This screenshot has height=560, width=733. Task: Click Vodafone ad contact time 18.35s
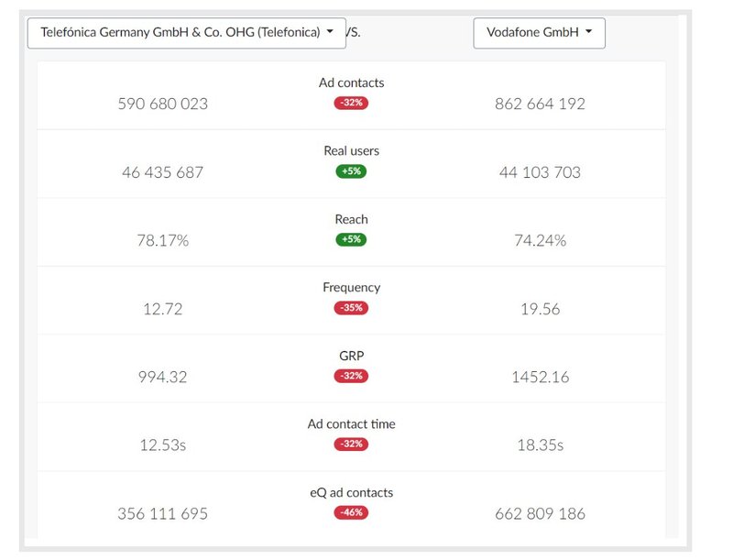click(x=540, y=445)
